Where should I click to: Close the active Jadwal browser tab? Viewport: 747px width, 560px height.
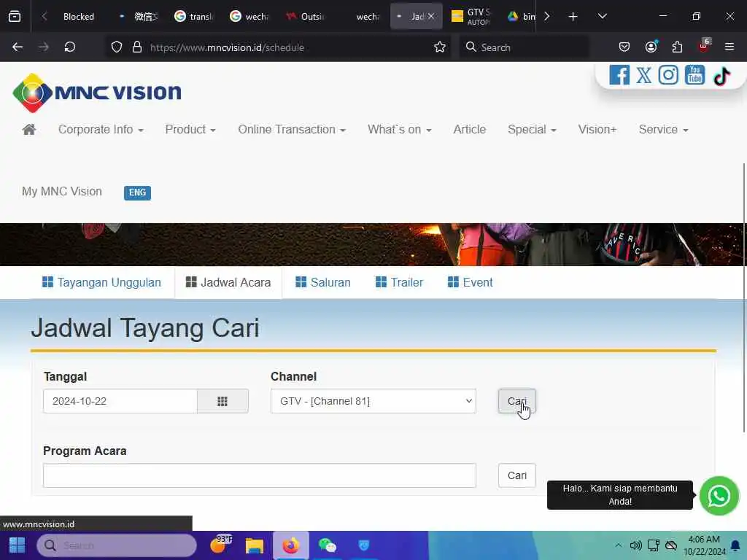(x=430, y=17)
